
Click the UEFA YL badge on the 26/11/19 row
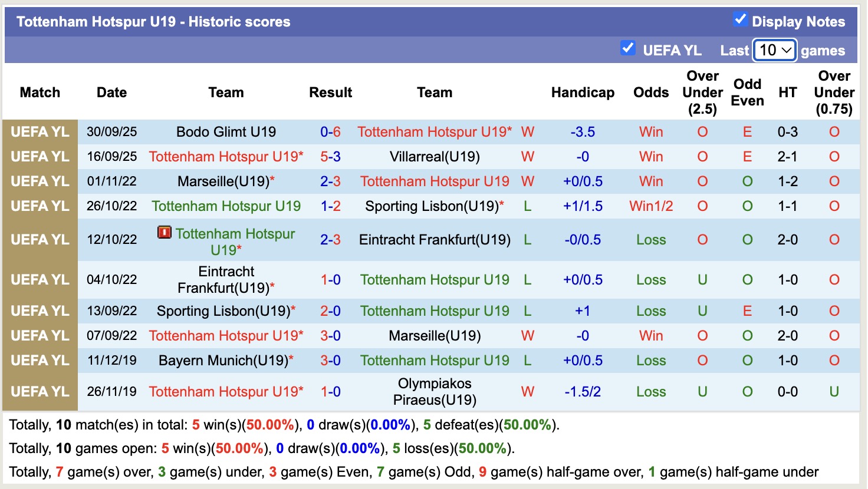[x=40, y=391]
